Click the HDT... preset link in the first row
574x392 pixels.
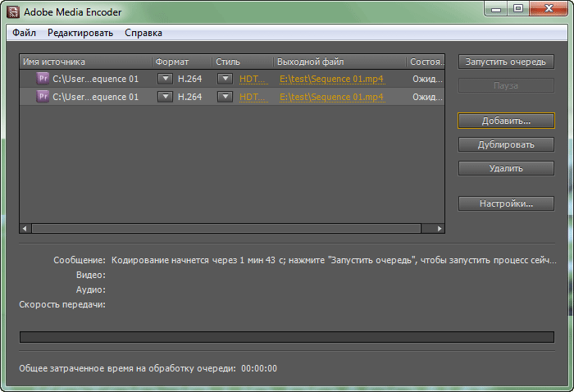[x=253, y=79]
